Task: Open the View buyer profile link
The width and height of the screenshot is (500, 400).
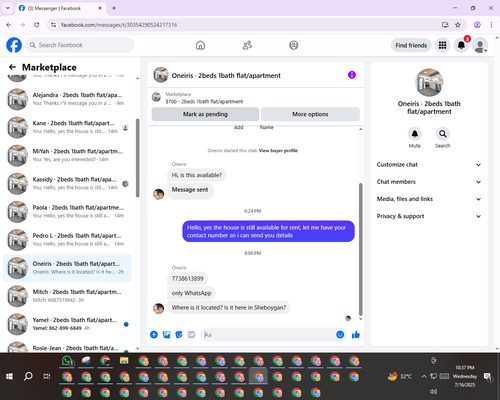Action: coord(278,151)
